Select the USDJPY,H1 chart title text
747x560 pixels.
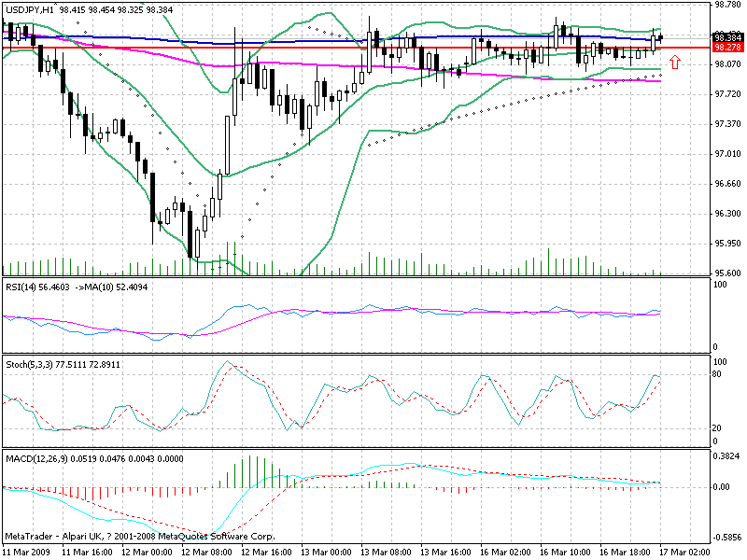pyautogui.click(x=30, y=9)
